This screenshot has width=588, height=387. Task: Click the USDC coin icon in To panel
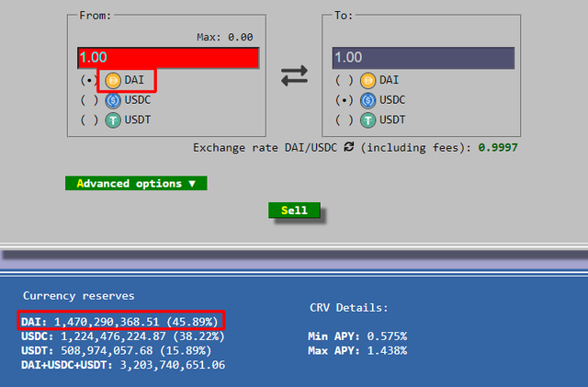(367, 100)
